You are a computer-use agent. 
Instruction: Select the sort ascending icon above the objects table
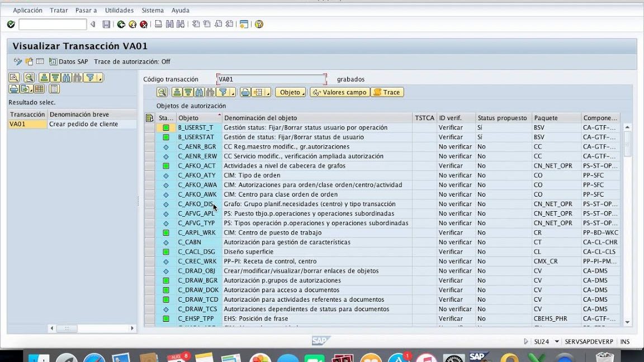coord(176,92)
